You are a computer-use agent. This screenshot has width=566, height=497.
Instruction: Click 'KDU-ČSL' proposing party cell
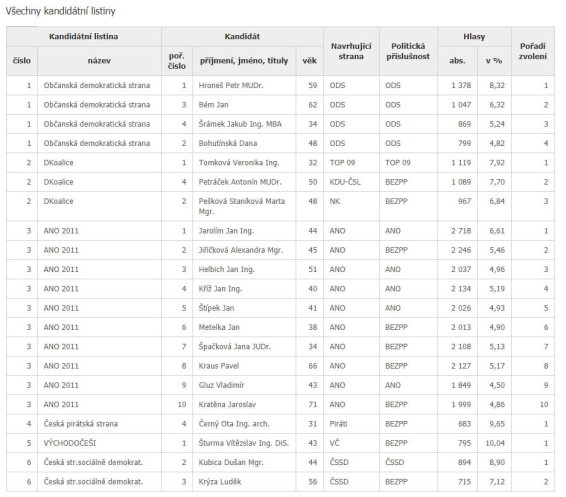[345, 182]
